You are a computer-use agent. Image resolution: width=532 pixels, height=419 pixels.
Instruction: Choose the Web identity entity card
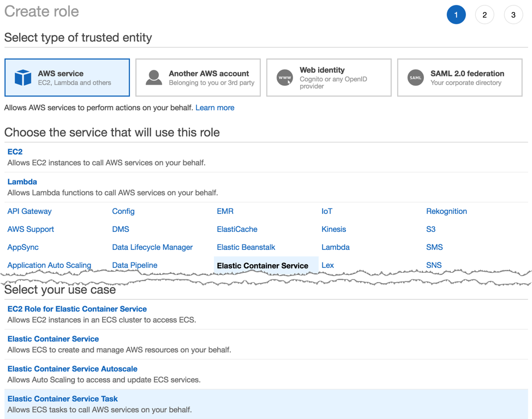(x=329, y=77)
